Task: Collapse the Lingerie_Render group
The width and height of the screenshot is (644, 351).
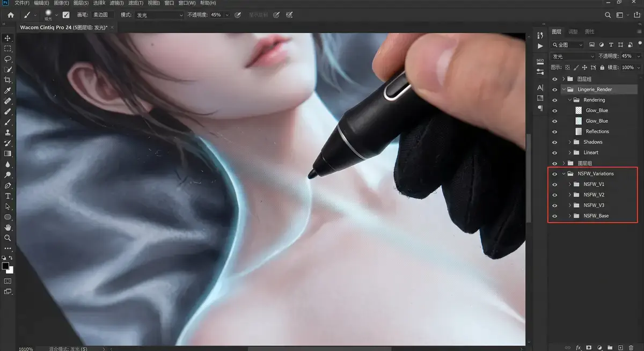Action: tap(563, 90)
